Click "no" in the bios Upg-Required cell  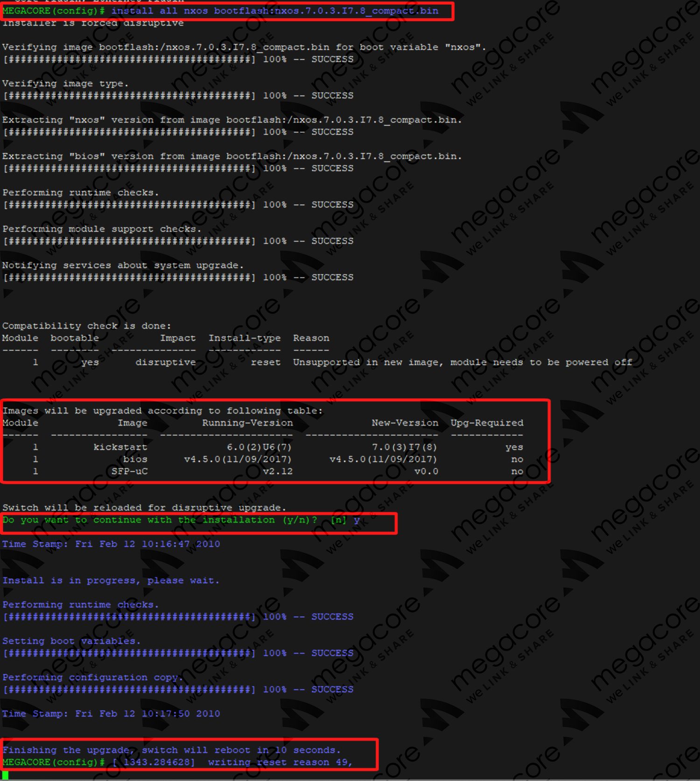[x=517, y=460]
